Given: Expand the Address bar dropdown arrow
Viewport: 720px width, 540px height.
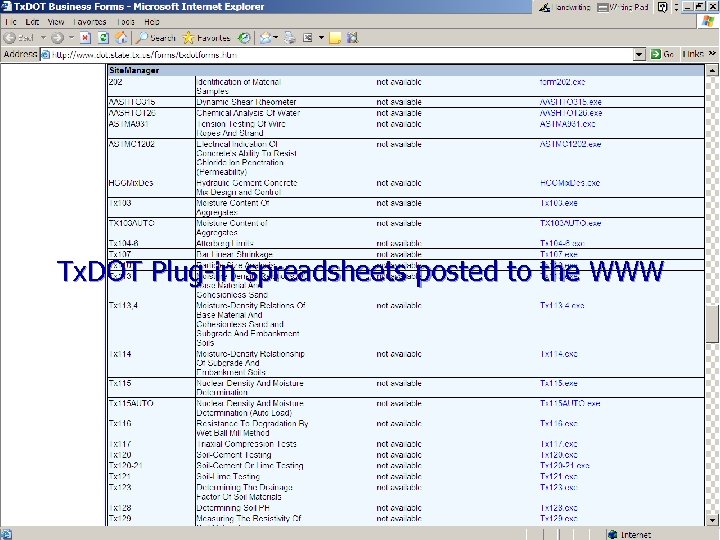Looking at the screenshot, I should click(639, 55).
